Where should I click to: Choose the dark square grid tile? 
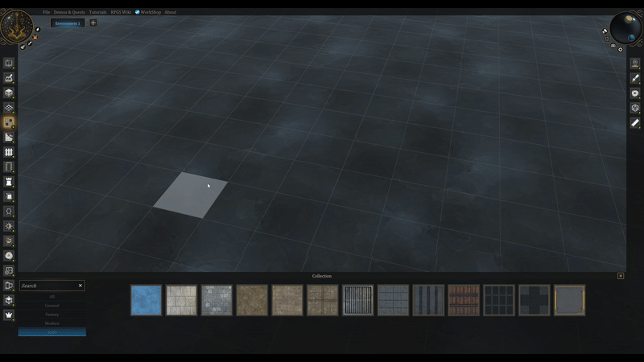coord(499,300)
